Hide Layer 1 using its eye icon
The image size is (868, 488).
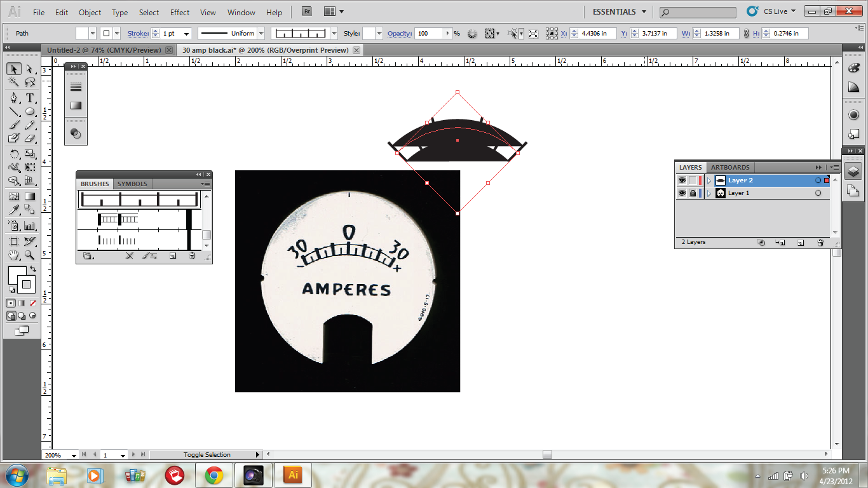tap(682, 193)
